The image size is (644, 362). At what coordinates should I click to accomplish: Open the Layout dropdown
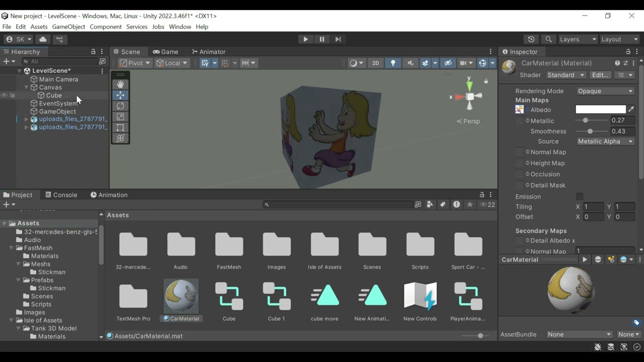point(619,39)
